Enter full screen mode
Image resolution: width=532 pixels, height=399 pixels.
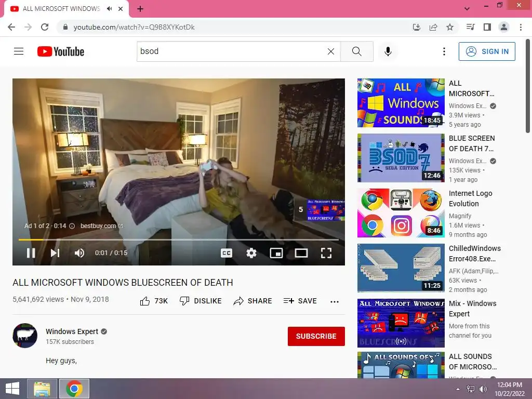[326, 253]
